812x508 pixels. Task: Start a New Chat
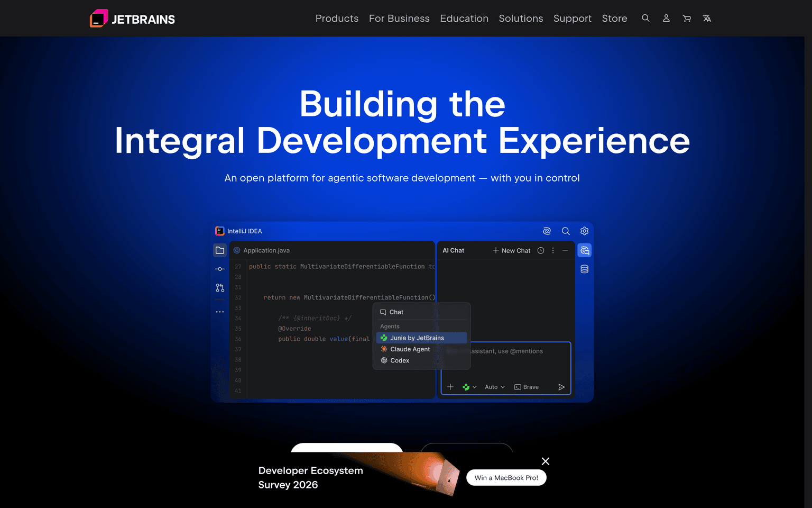point(511,250)
